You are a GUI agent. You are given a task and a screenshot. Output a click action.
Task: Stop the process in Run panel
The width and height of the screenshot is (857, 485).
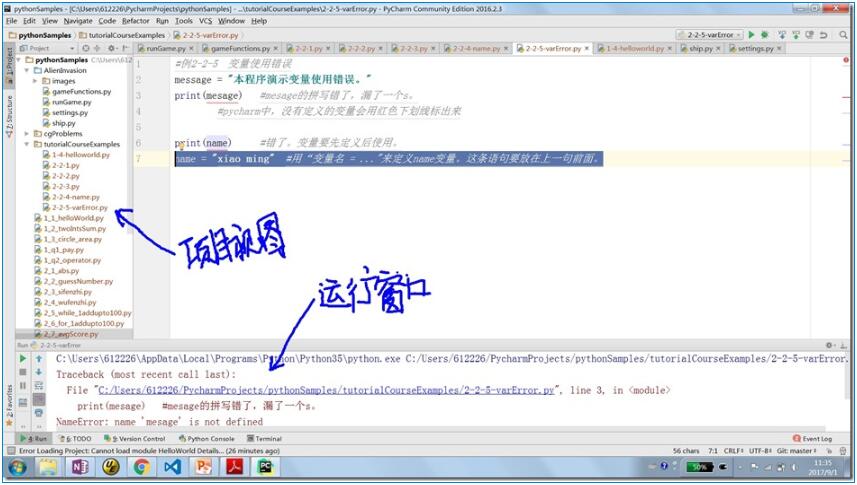(22, 372)
